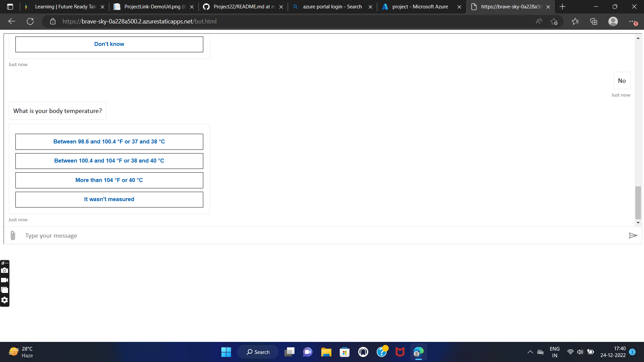Open the Collections icon
The image size is (644, 362).
tap(594, 21)
